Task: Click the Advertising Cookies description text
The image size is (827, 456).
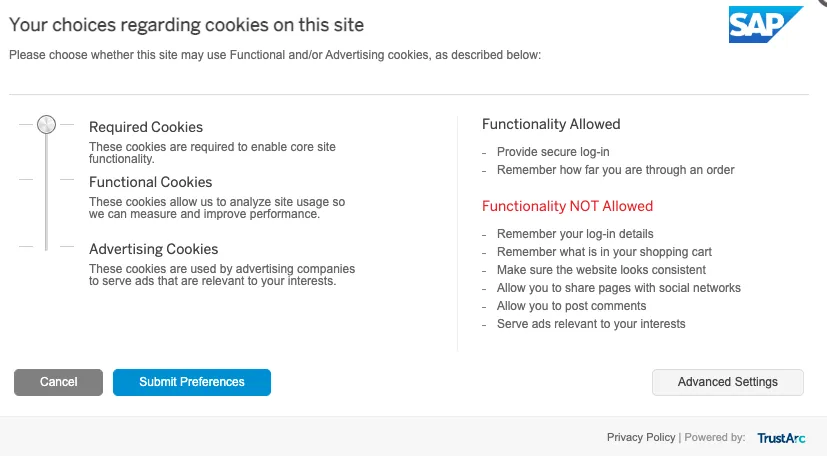Action: click(x=221, y=275)
